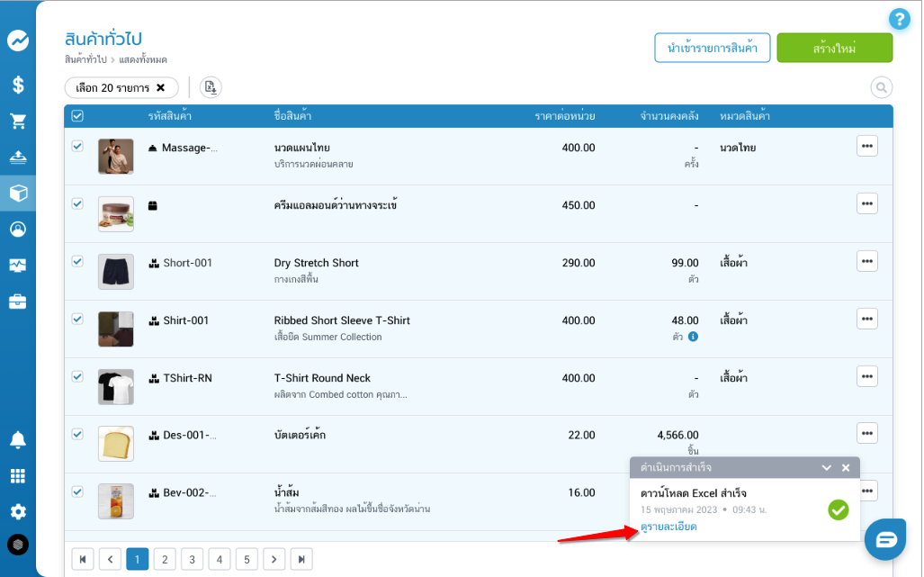
Task: Uncheck the Massage product row checkbox
Action: (77, 146)
